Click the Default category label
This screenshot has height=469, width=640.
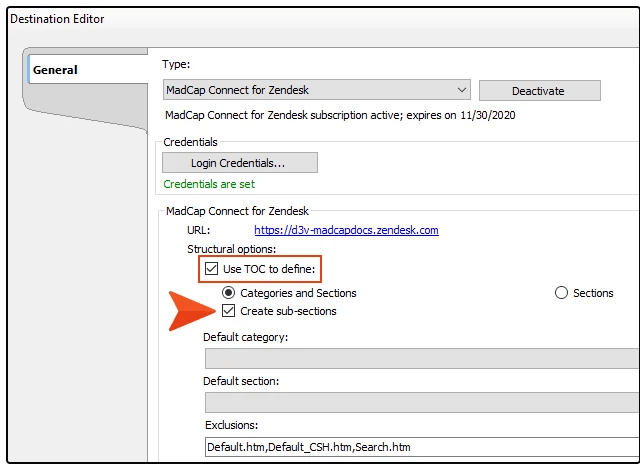(245, 337)
